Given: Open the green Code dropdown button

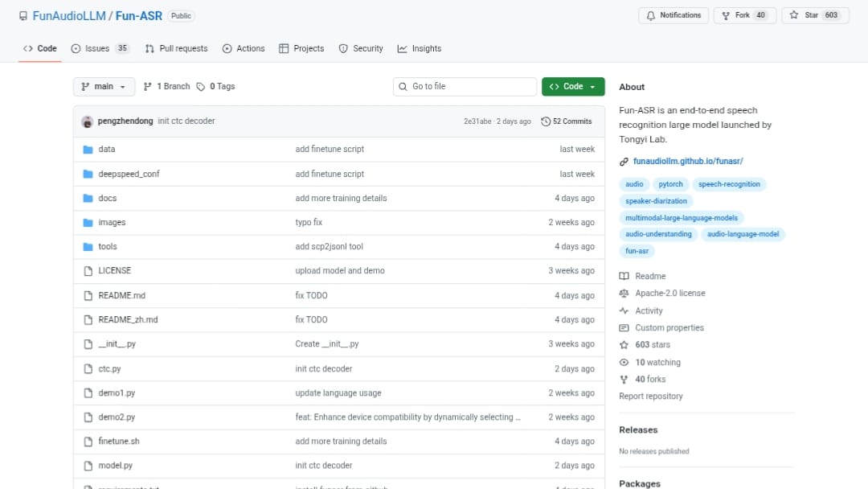Looking at the screenshot, I should (x=572, y=86).
